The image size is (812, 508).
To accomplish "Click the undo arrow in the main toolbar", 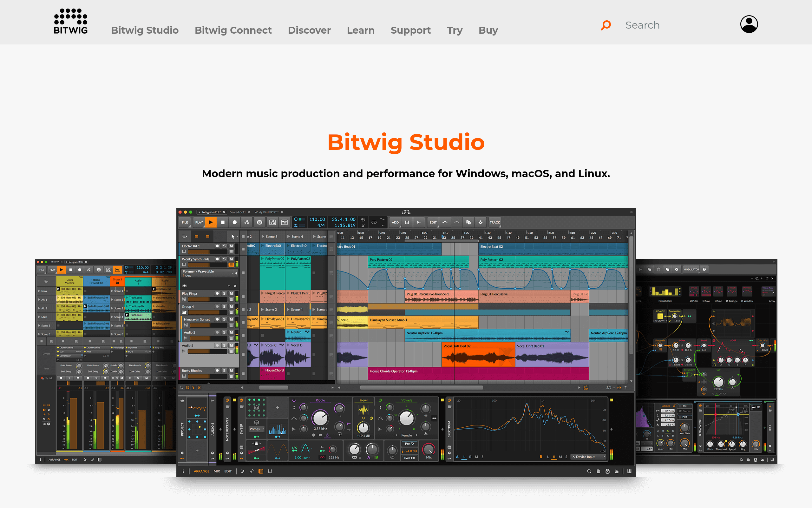I will (x=445, y=222).
